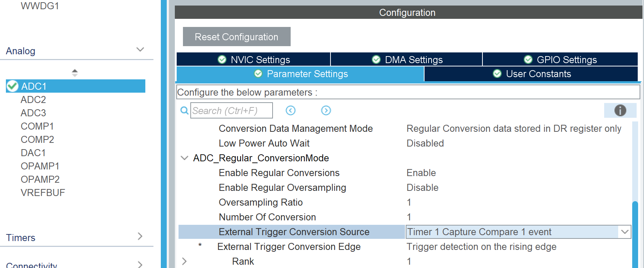Click the NVIC Settings green check icon
The width and height of the screenshot is (644, 268).
(222, 59)
